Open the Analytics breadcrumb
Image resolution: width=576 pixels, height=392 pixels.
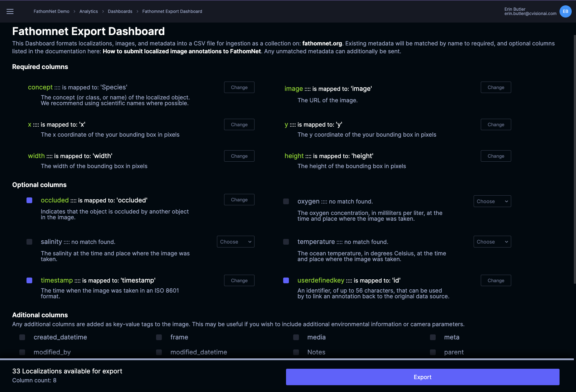click(x=88, y=11)
